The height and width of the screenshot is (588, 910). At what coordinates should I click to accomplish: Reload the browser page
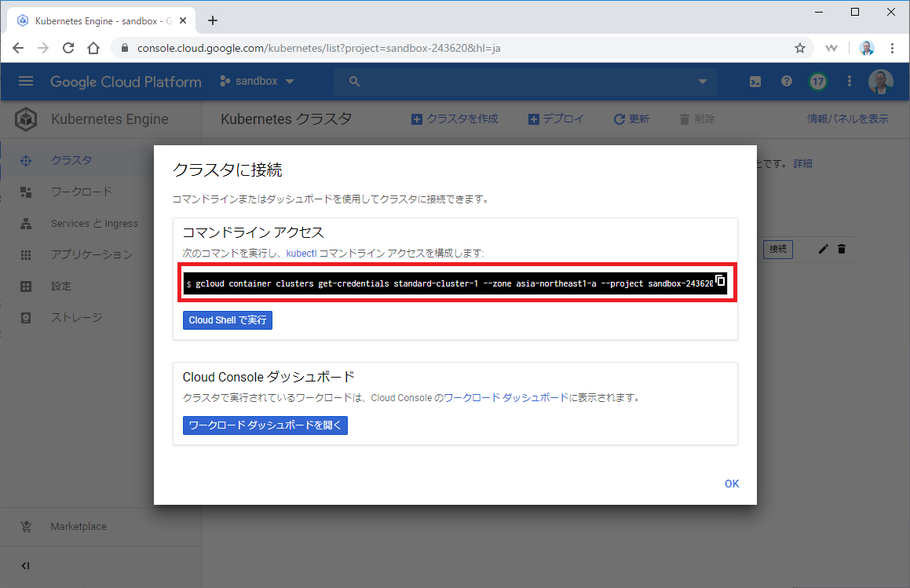click(x=68, y=48)
